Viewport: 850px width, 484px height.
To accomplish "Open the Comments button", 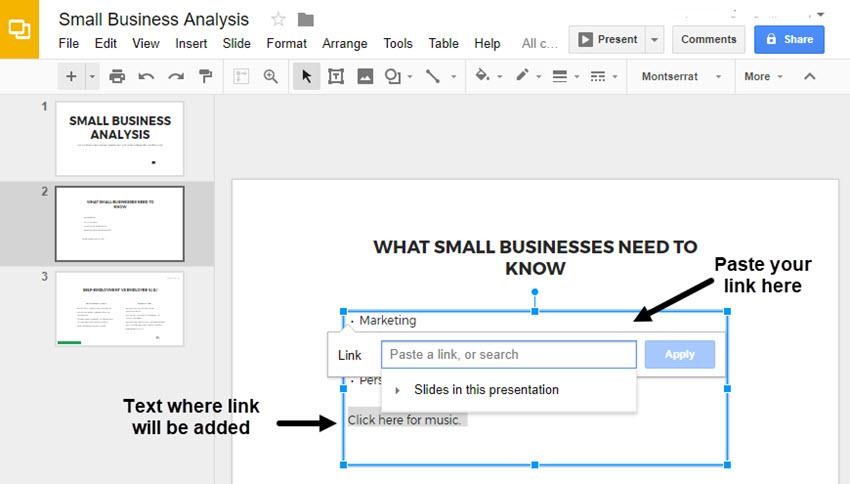I will 709,40.
